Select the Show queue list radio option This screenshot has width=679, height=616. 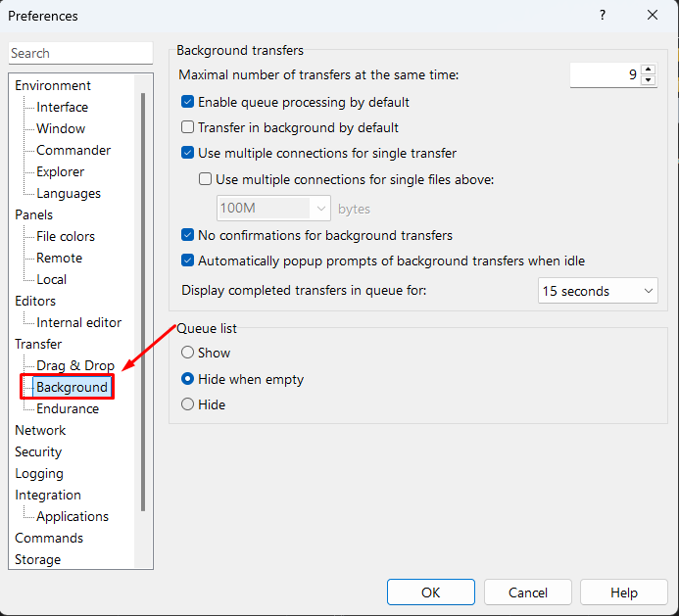pos(188,353)
